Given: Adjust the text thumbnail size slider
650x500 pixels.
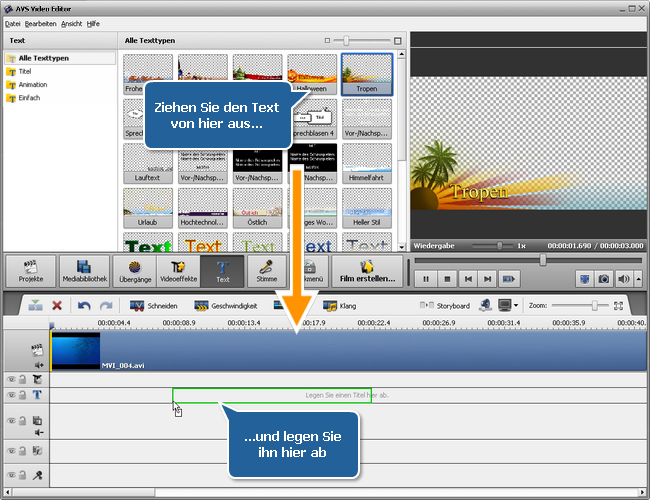Looking at the screenshot, I should click(346, 41).
